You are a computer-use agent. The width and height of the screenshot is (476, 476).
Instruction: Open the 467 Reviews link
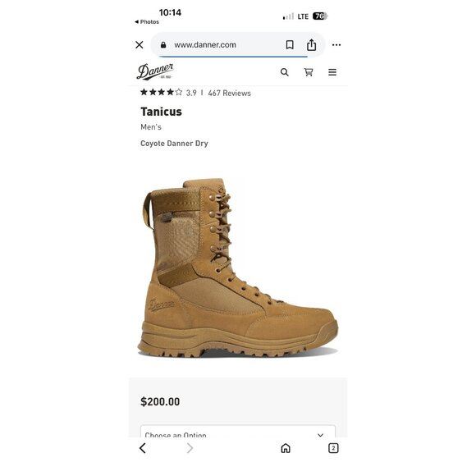(x=230, y=94)
